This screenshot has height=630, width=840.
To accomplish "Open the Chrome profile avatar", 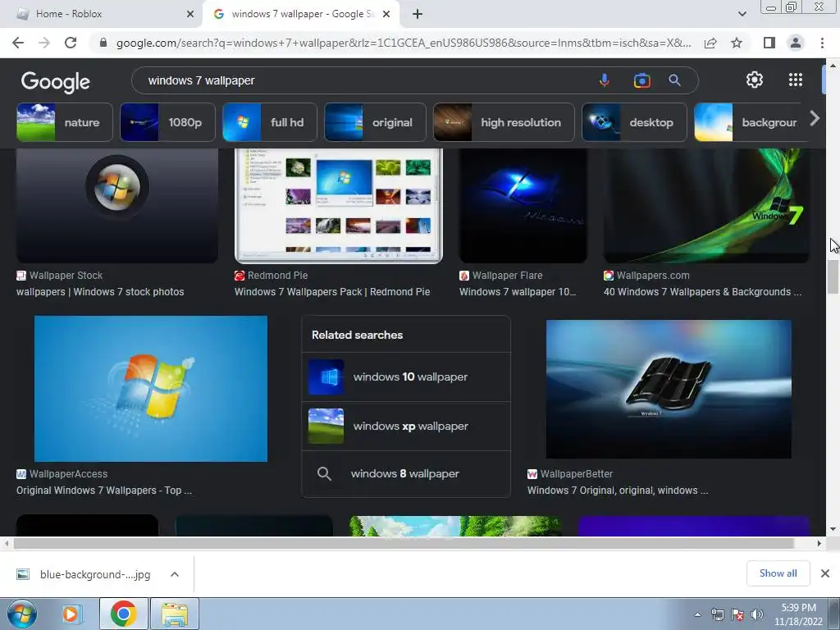I will coord(796,43).
